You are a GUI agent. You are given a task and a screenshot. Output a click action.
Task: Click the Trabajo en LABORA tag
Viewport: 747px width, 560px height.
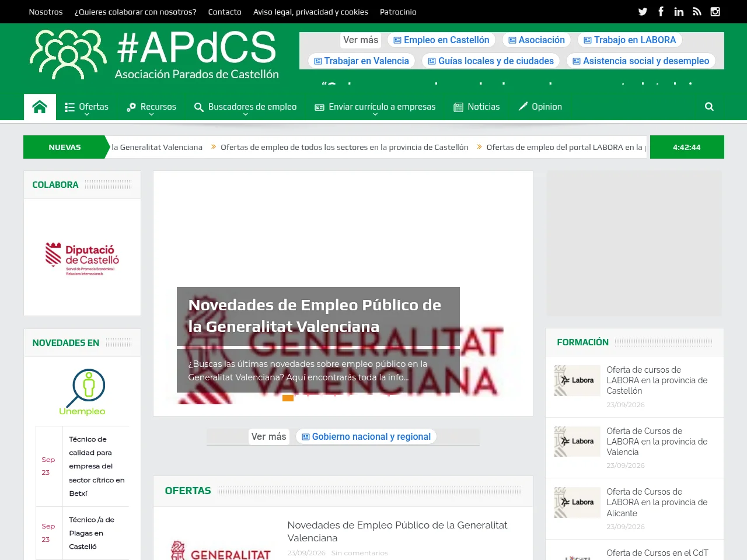(x=630, y=40)
